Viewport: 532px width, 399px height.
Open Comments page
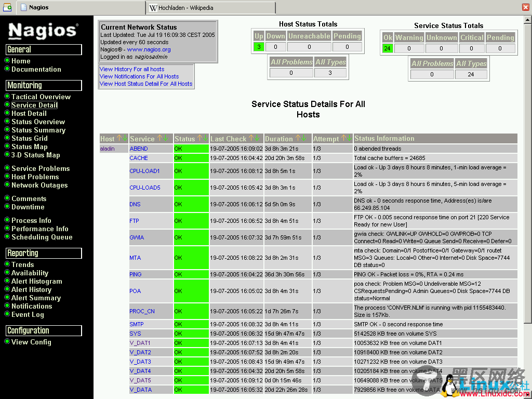tap(29, 199)
